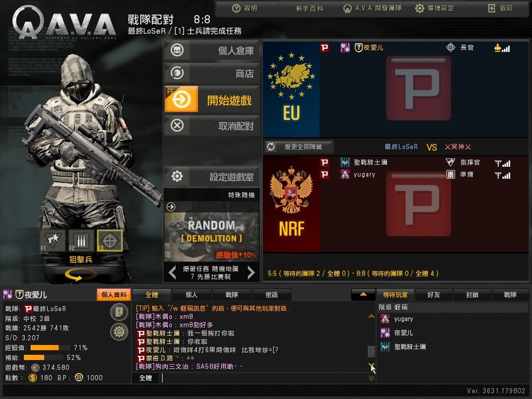Select the F3 sniper class icon

coord(110,241)
